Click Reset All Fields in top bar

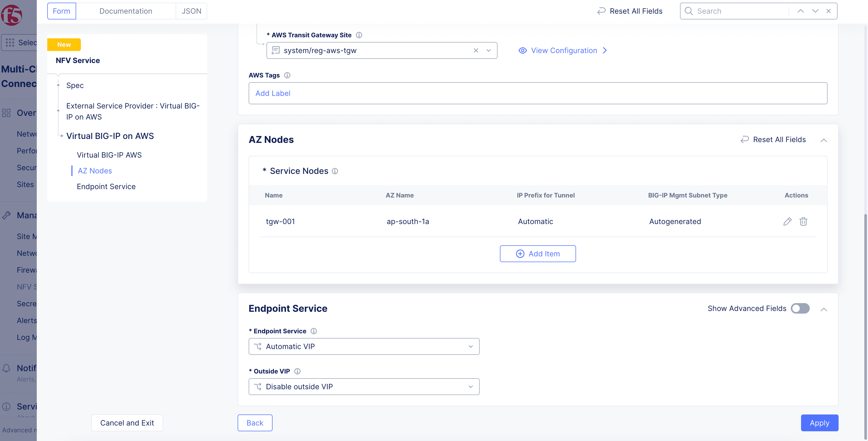(x=629, y=11)
